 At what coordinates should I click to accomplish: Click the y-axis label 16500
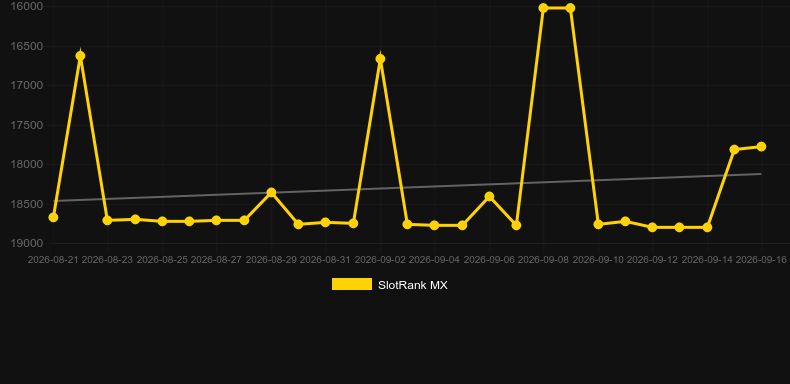pyautogui.click(x=27, y=46)
